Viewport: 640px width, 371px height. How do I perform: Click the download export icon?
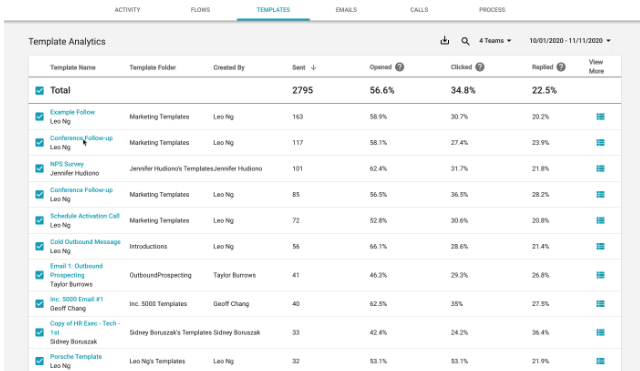[x=445, y=40]
